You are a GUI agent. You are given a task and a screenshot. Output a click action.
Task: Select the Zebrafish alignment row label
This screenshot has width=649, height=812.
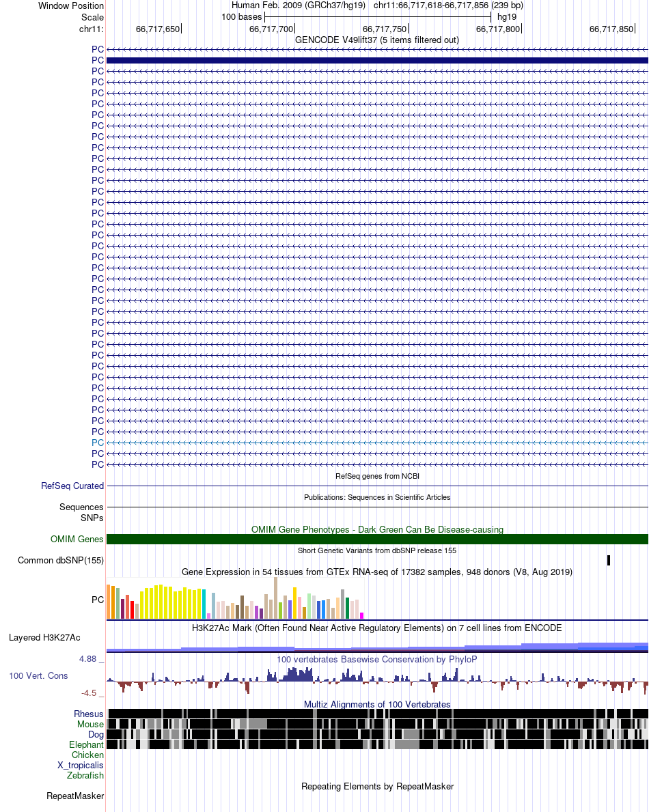(x=85, y=775)
